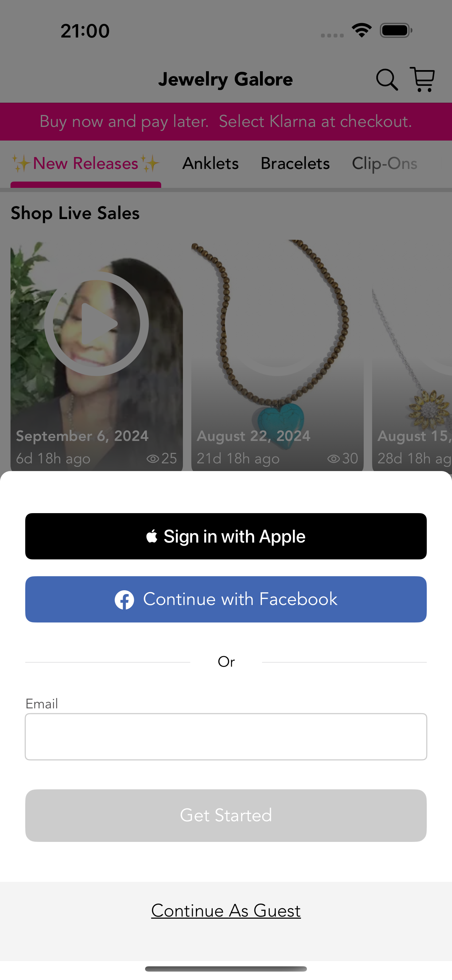Focus the Email input field
The height and width of the screenshot is (980, 452).
click(x=226, y=736)
